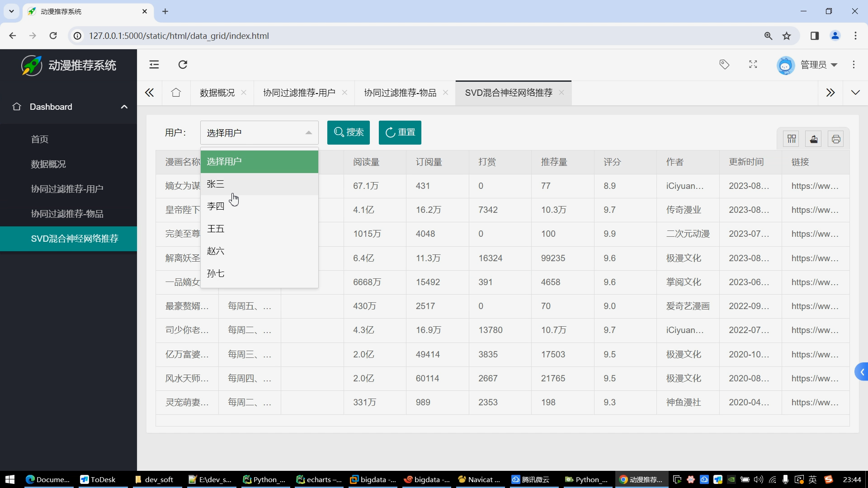Open table column filter icon

(791, 139)
